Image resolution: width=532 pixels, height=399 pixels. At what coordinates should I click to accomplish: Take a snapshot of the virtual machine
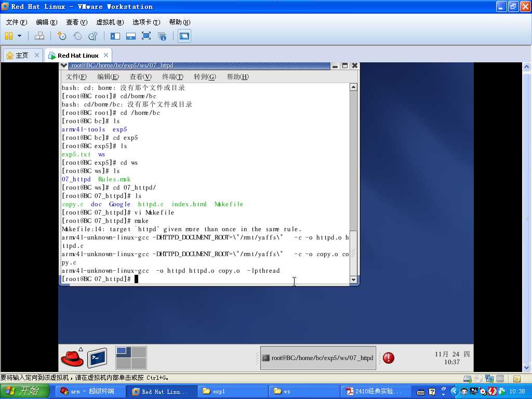(62, 36)
